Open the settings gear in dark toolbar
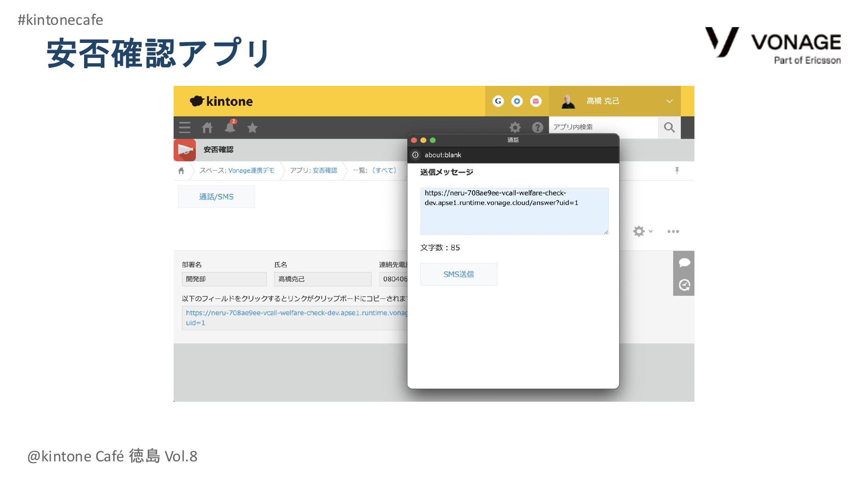The image size is (868, 488). click(x=515, y=127)
